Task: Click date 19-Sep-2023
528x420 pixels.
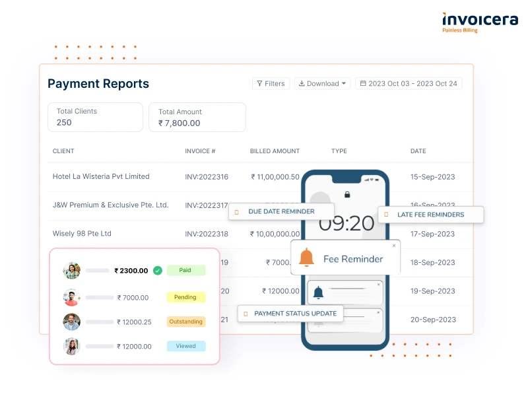Action: 432,291
